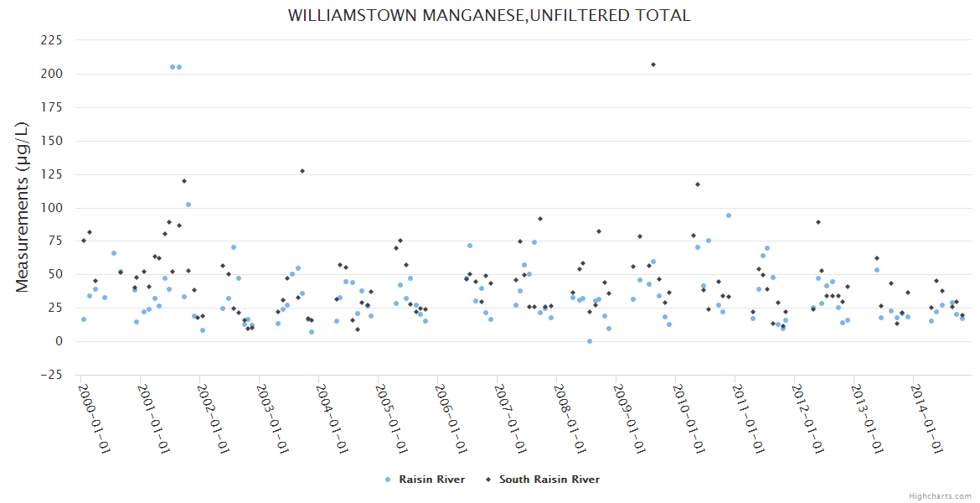Click the blue circle legend marker
The image size is (980, 503).
pyautogui.click(x=388, y=480)
